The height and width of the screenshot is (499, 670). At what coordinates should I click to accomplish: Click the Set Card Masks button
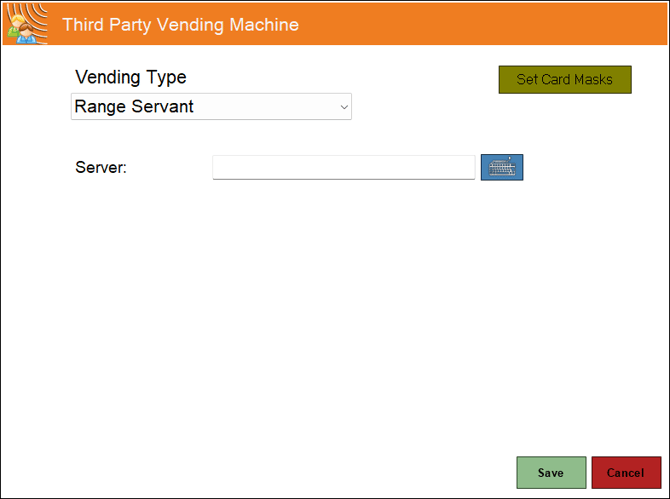click(x=565, y=79)
